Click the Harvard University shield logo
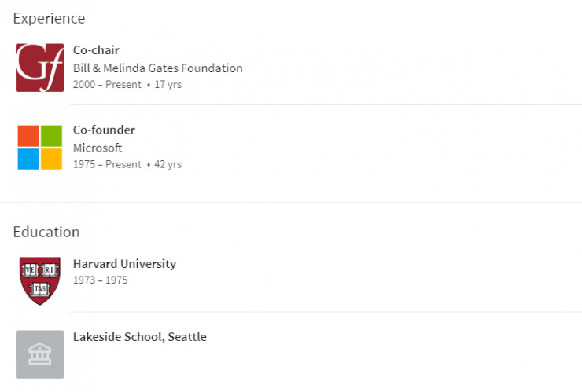 coord(39,280)
